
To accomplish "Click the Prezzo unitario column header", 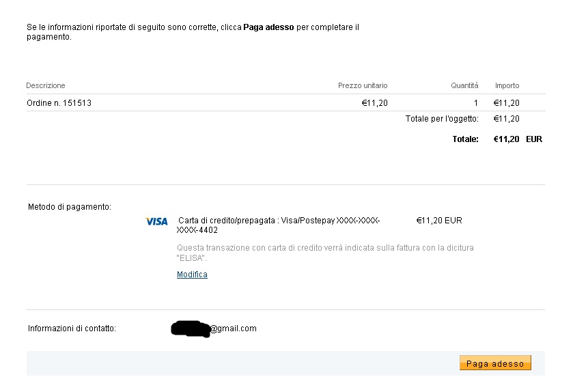I will [x=363, y=85].
